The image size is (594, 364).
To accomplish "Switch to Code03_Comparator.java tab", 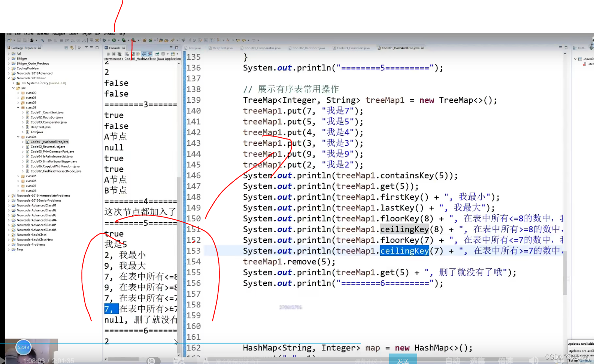I will point(261,48).
